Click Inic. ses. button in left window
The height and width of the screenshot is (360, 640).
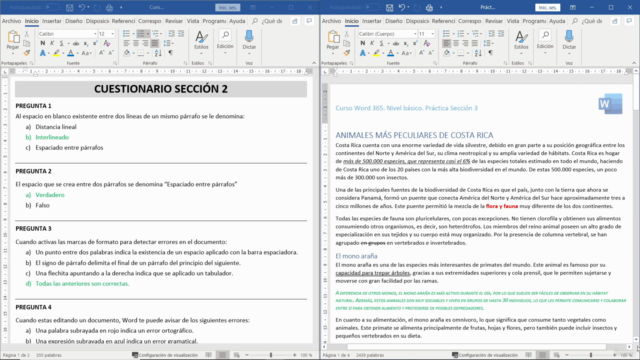click(x=228, y=7)
